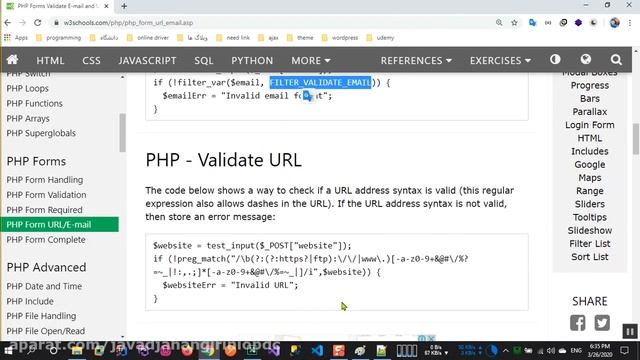Image resolution: width=640 pixels, height=360 pixels.
Task: Share page on Twitter icon
Action: [602, 322]
